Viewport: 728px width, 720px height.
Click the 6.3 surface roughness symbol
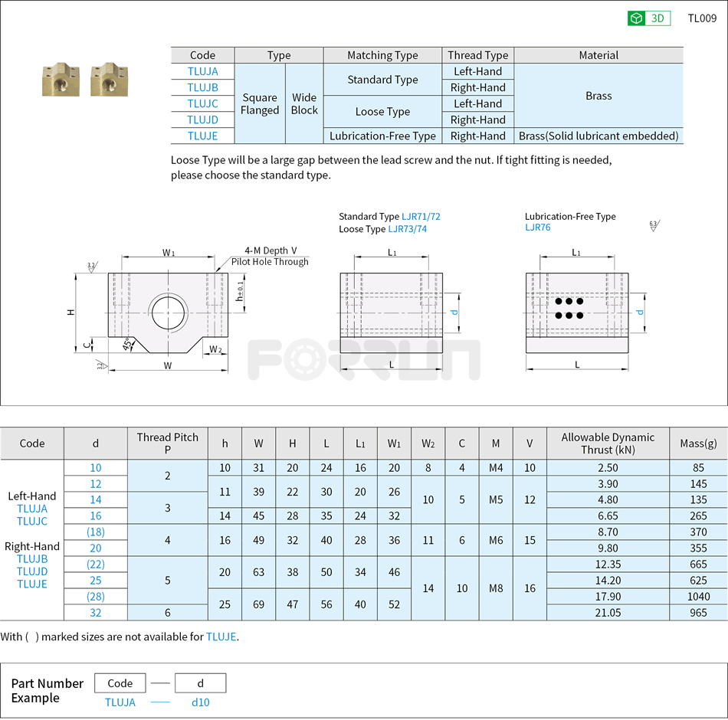pyautogui.click(x=654, y=226)
